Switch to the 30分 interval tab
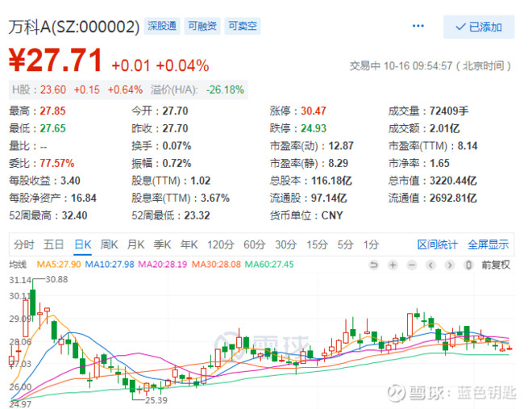532x409 pixels. coord(285,244)
